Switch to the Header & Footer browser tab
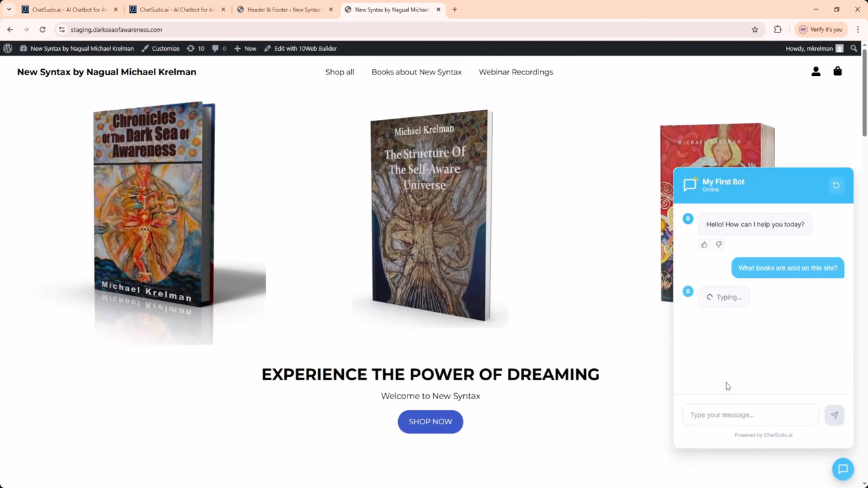 [x=284, y=9]
